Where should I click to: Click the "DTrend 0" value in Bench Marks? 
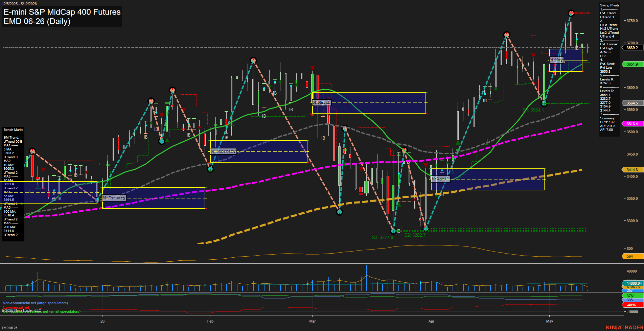10,157
